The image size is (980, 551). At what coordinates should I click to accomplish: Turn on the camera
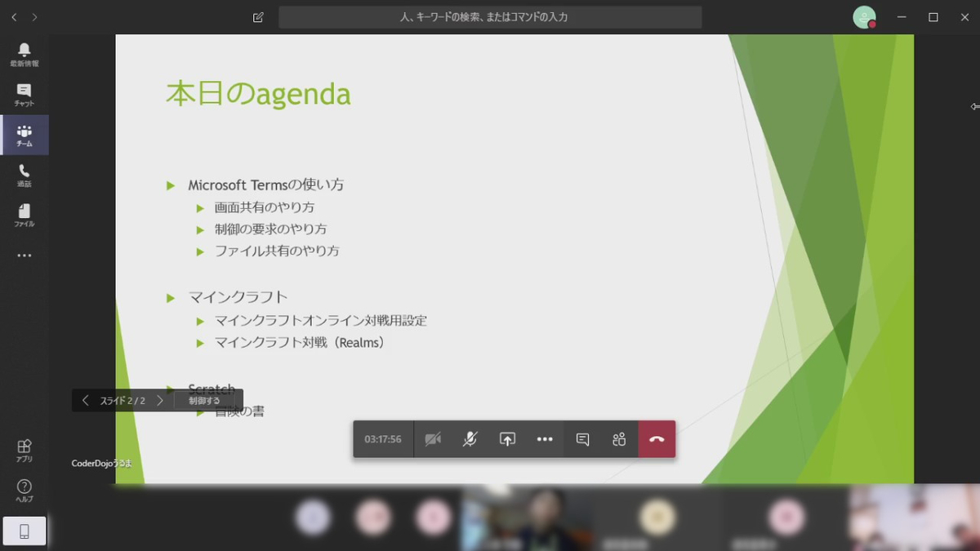coord(433,439)
